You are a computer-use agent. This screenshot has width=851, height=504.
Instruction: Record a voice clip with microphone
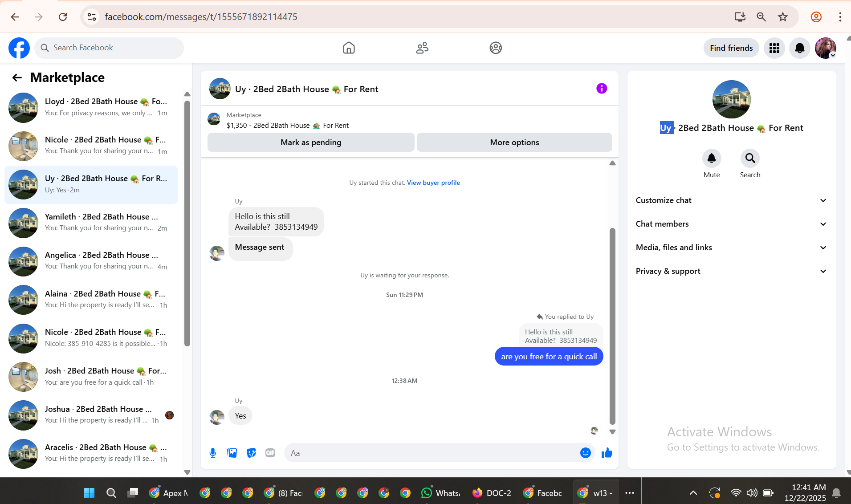click(213, 453)
